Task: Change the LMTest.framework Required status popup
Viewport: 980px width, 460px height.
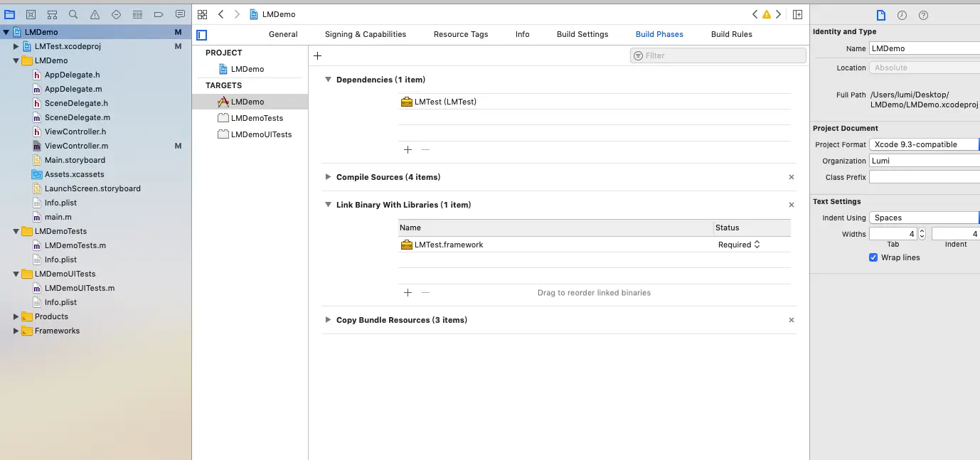Action: tap(739, 245)
